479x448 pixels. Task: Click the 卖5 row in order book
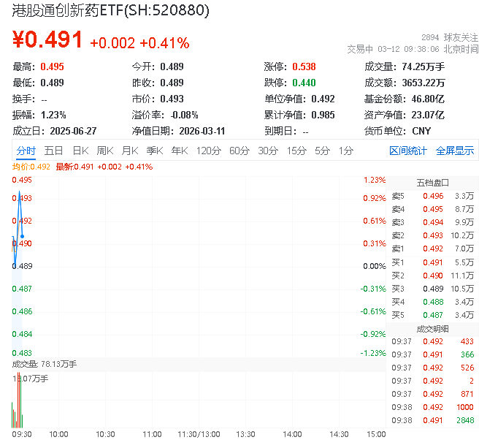pyautogui.click(x=432, y=196)
